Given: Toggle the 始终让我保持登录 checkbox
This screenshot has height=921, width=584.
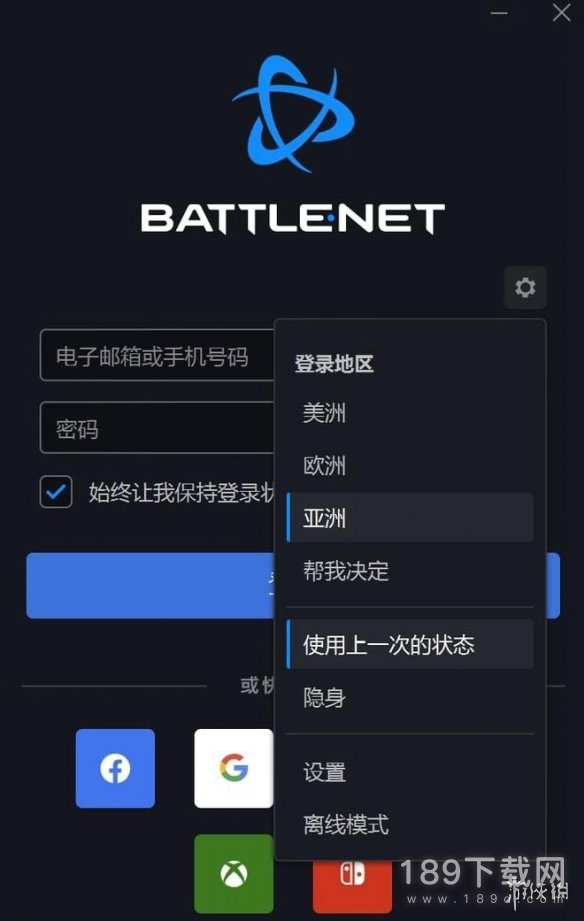Looking at the screenshot, I should pyautogui.click(x=56, y=492).
